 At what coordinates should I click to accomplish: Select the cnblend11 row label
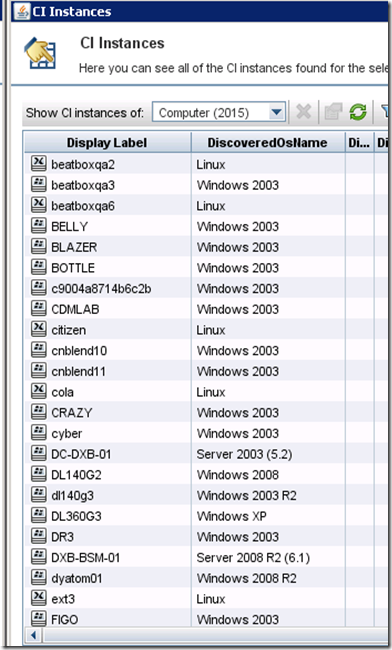tap(78, 372)
